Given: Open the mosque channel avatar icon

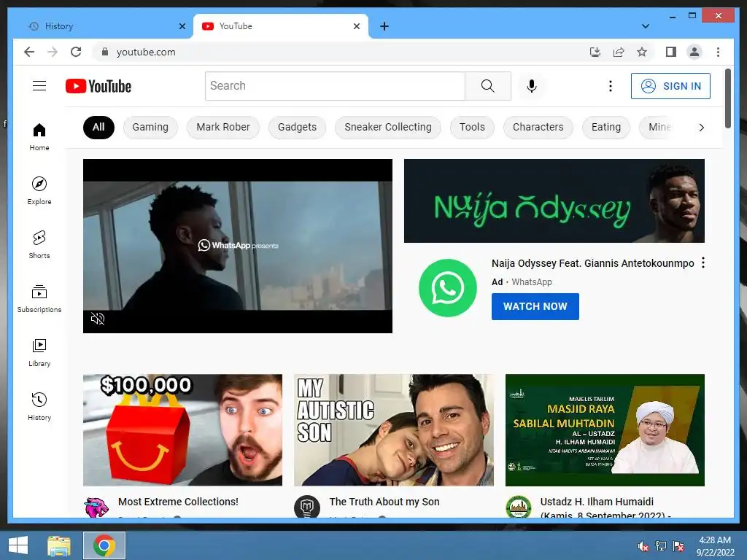Looking at the screenshot, I should [x=519, y=507].
